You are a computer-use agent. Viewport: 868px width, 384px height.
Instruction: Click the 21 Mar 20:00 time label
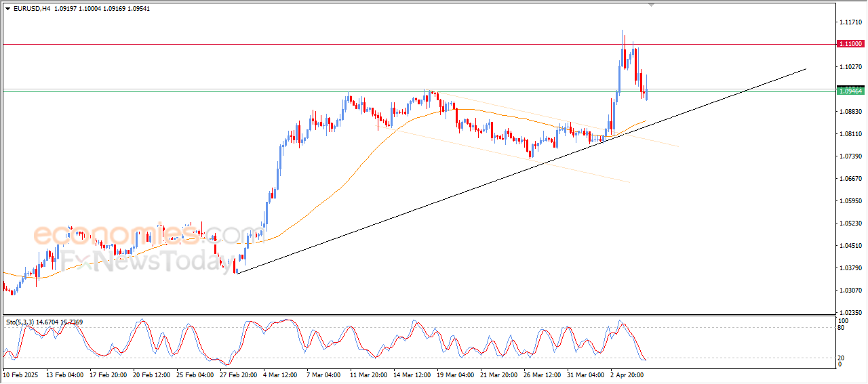click(499, 374)
